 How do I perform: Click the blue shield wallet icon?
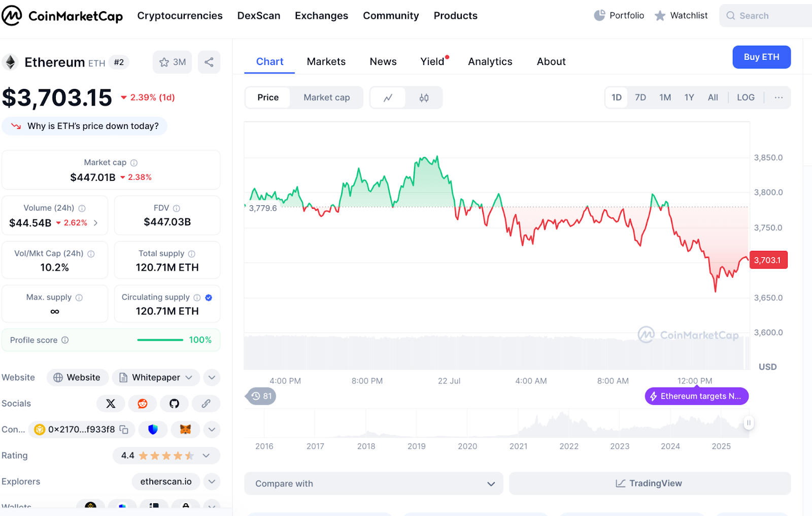pyautogui.click(x=153, y=430)
